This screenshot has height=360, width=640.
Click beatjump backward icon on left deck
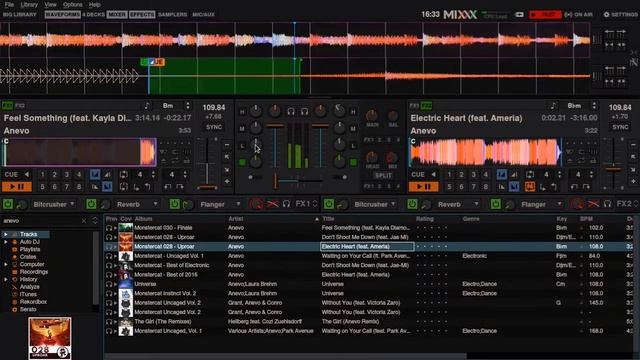pyautogui.click(x=168, y=187)
